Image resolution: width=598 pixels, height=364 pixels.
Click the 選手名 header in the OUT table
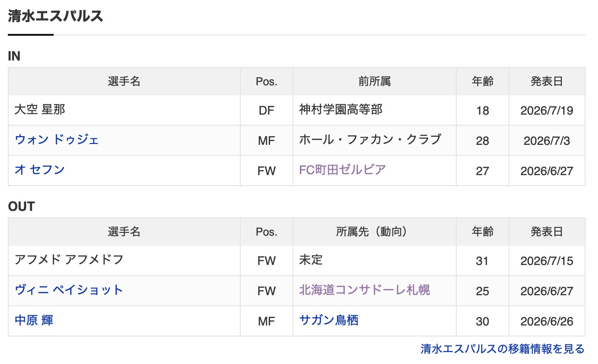pyautogui.click(x=124, y=232)
